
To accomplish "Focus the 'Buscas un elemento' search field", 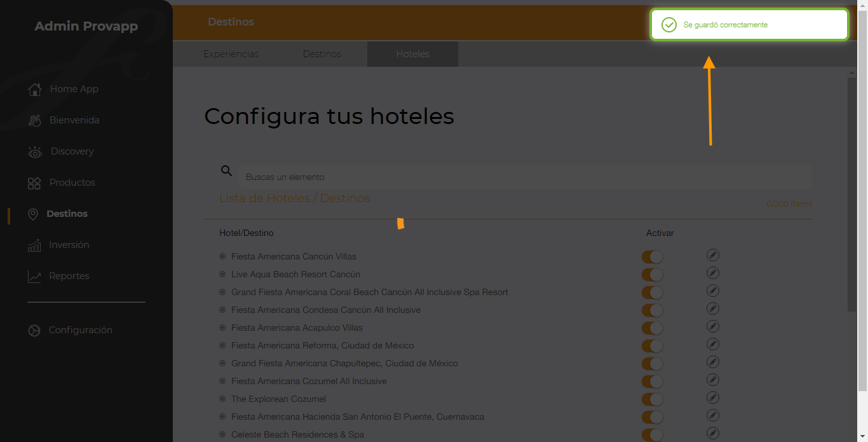I will pos(525,177).
